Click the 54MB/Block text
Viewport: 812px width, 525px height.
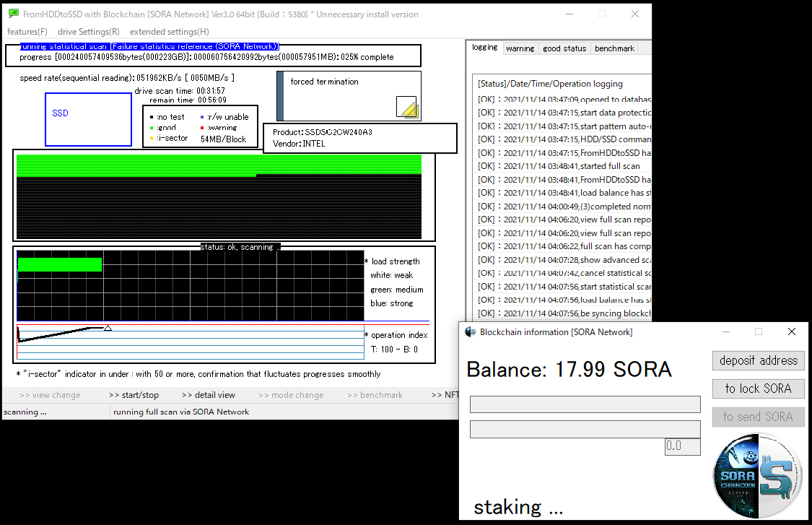[223, 139]
